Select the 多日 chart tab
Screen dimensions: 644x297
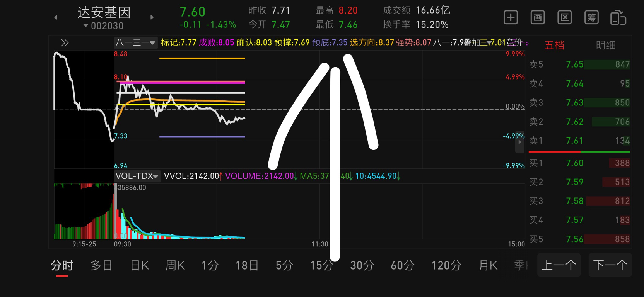pyautogui.click(x=101, y=266)
